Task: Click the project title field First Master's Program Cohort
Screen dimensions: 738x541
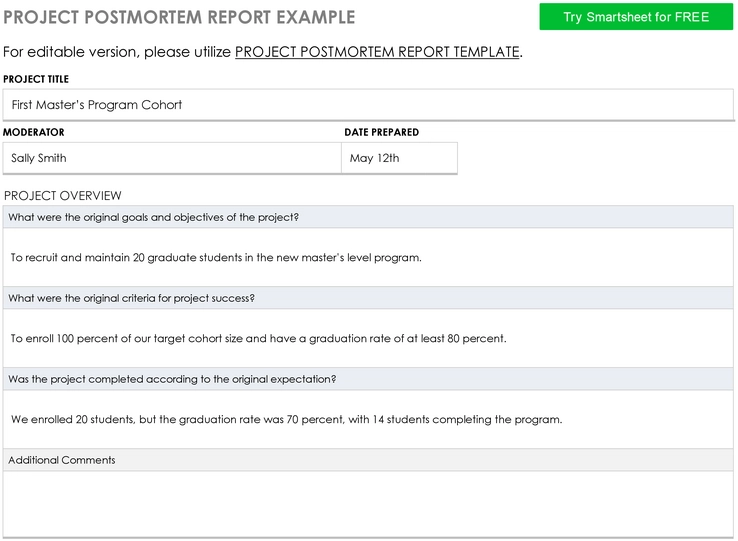Action: (368, 105)
